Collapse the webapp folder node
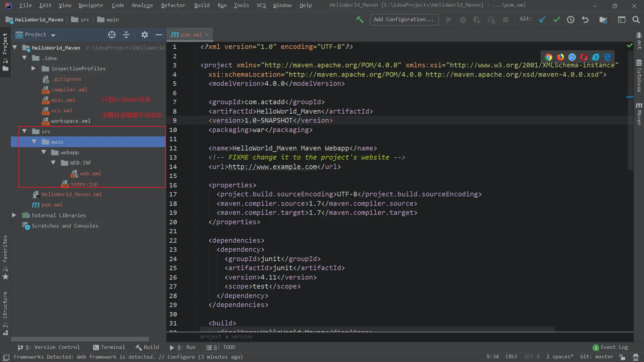 pyautogui.click(x=44, y=152)
